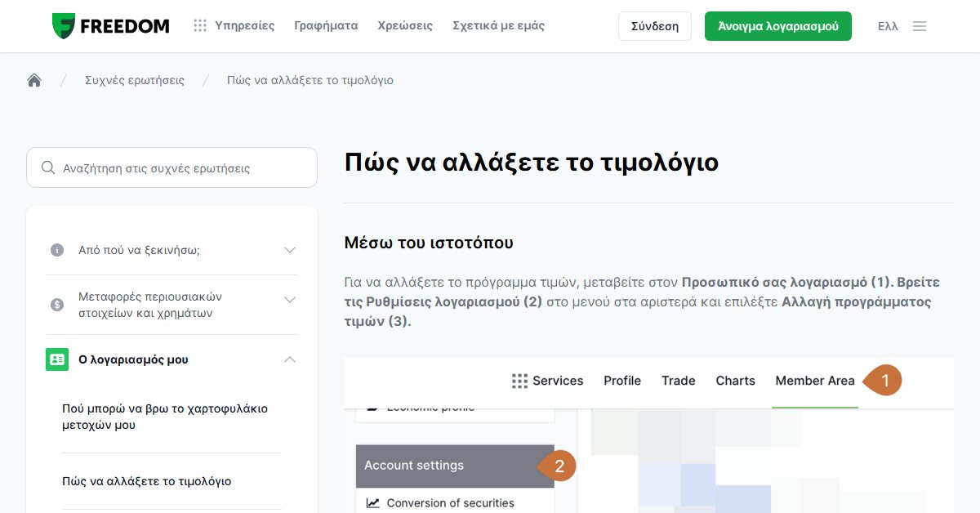The height and width of the screenshot is (513, 980).
Task: Open Συχνές ερωτήσεις breadcrumb link
Action: coord(135,80)
